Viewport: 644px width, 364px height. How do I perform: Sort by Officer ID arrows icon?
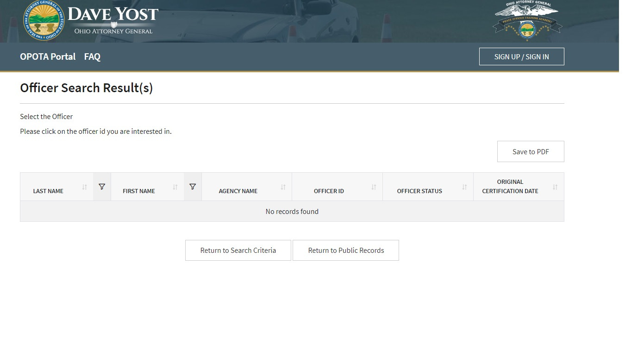point(374,187)
